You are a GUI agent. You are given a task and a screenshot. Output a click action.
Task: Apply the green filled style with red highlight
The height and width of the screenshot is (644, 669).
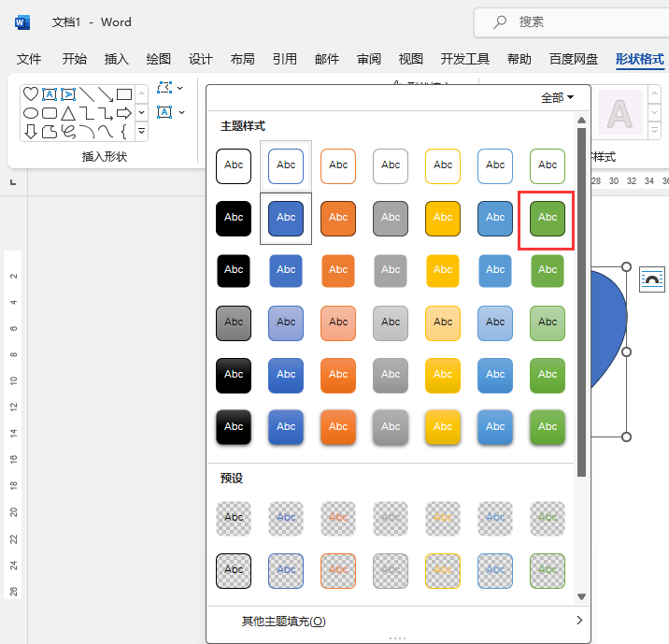[548, 218]
